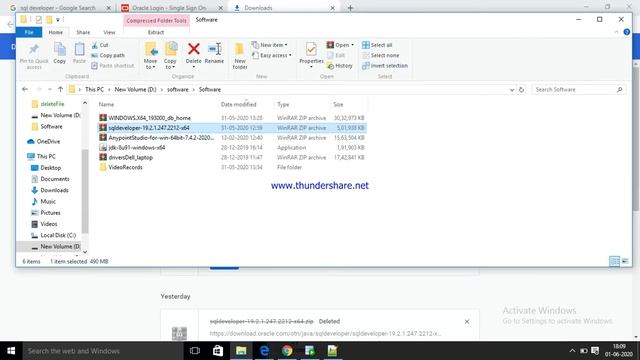The width and height of the screenshot is (640, 360).
Task: Open the Move to option
Action: coord(151,56)
